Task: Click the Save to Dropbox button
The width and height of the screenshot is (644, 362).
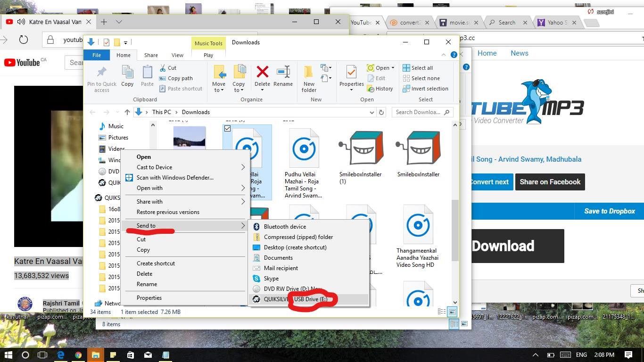Action: point(609,211)
